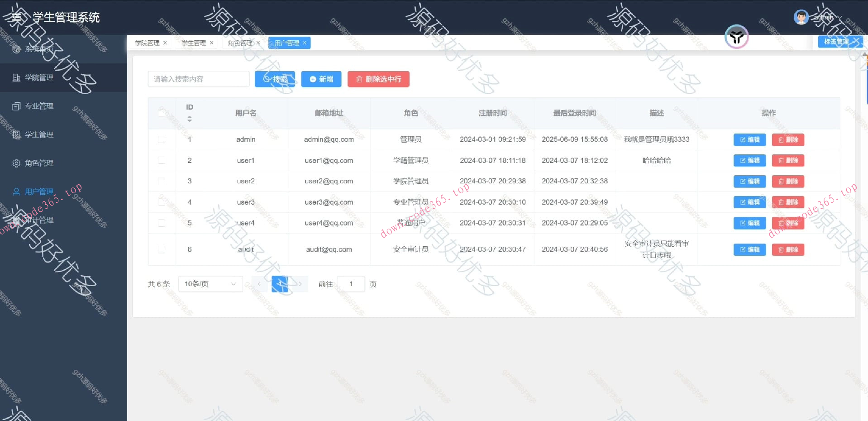Close the 学院管理 tab
Image resolution: width=868 pixels, height=421 pixels.
165,43
